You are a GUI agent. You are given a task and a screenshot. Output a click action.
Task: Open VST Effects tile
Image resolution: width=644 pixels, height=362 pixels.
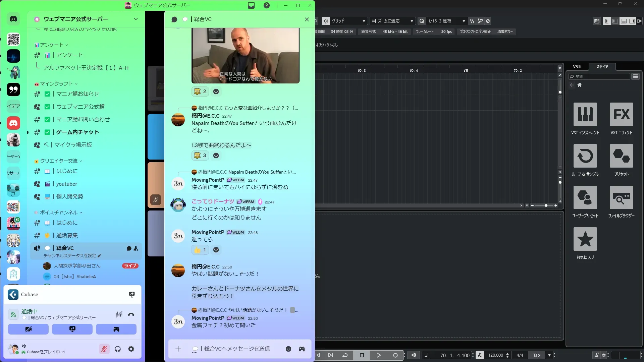coord(621,114)
